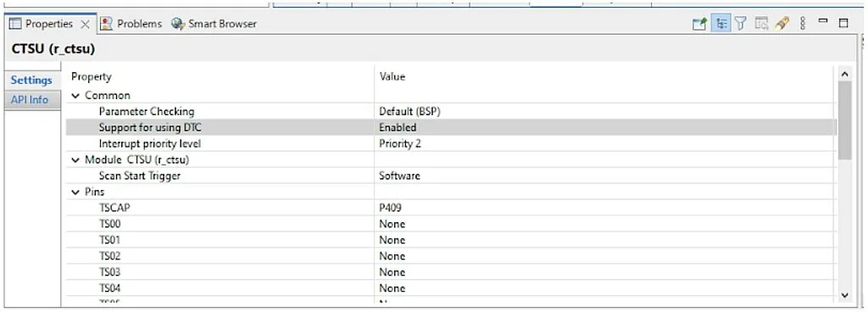The height and width of the screenshot is (312, 868).
Task: Maximize the Properties view panel
Action: [x=843, y=23]
